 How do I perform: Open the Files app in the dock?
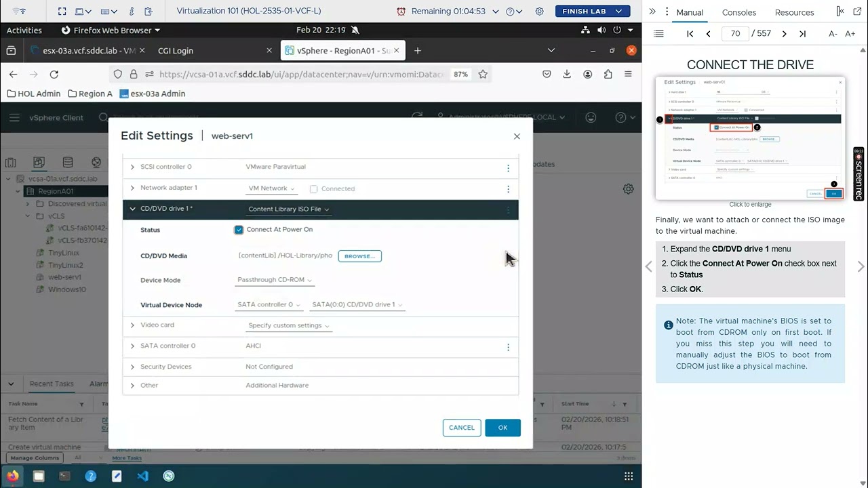coord(39,476)
